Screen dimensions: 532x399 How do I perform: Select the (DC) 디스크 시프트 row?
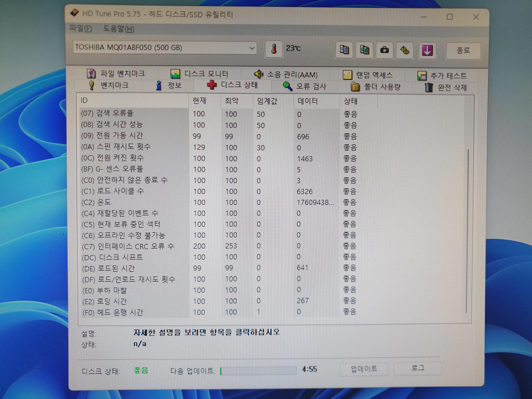(x=219, y=257)
